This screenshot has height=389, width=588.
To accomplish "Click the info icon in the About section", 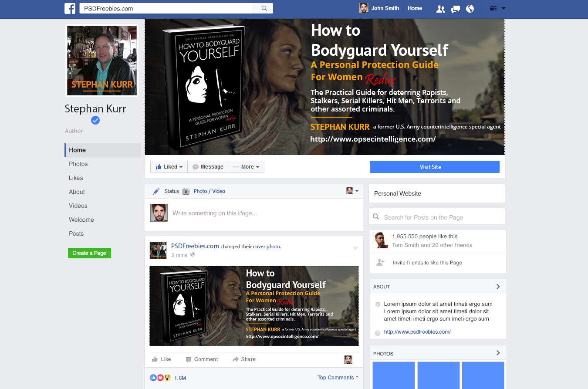I will [378, 304].
